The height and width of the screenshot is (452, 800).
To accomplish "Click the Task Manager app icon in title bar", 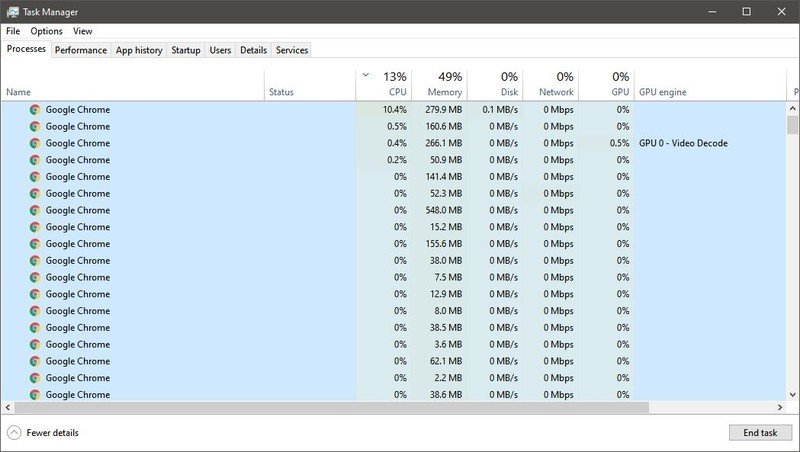I will (12, 11).
